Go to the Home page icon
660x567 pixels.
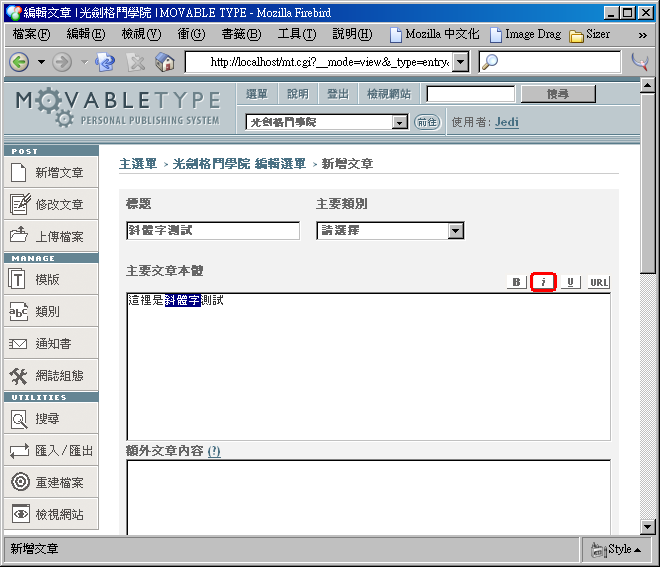165,62
